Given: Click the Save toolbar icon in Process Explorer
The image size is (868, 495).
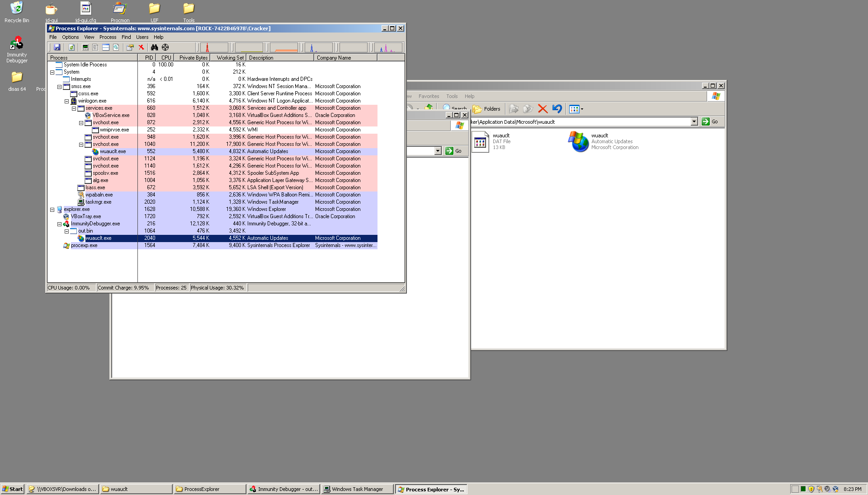Looking at the screenshot, I should point(57,47).
